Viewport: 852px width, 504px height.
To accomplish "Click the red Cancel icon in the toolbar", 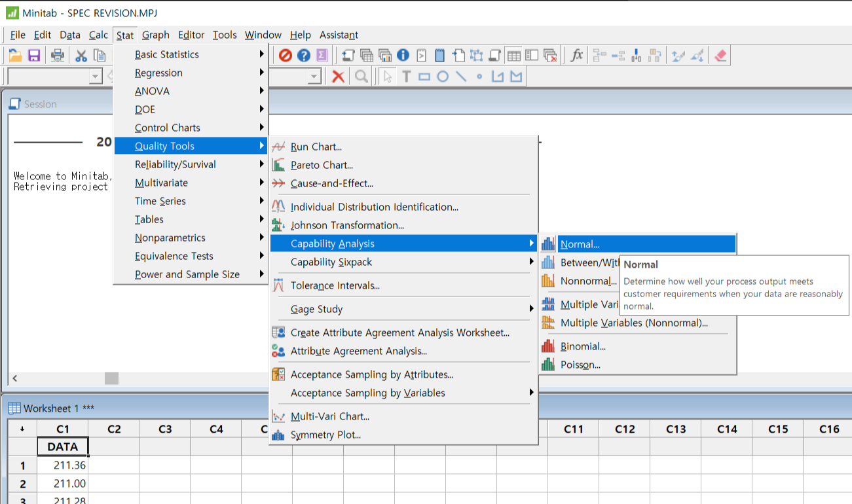I will pyautogui.click(x=285, y=56).
